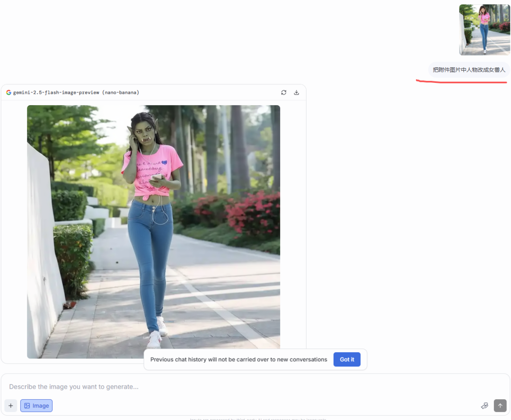The width and height of the screenshot is (511, 420).
Task: Click the eraser clear-chat icon
Action: 484,406
